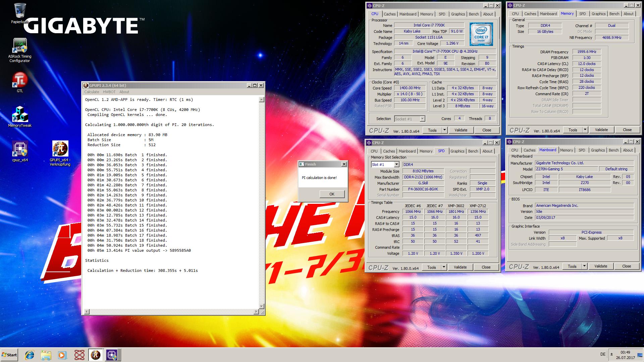Image resolution: width=644 pixels, height=362 pixels.
Task: Switch to GPUPI taskbar button
Action: point(96,355)
